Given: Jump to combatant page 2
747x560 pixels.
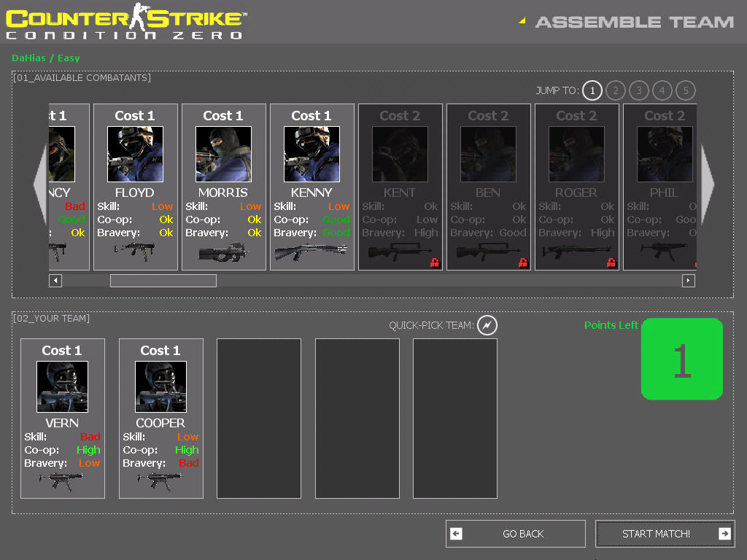Looking at the screenshot, I should tap(616, 90).
